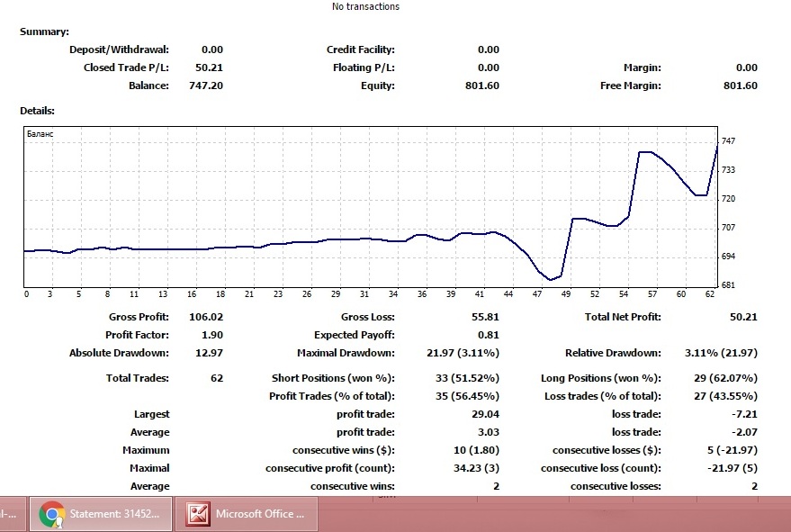Screen dimensions: 791x532
Task: Click Loss trades value 27 (43.55%)
Action: tap(725, 396)
